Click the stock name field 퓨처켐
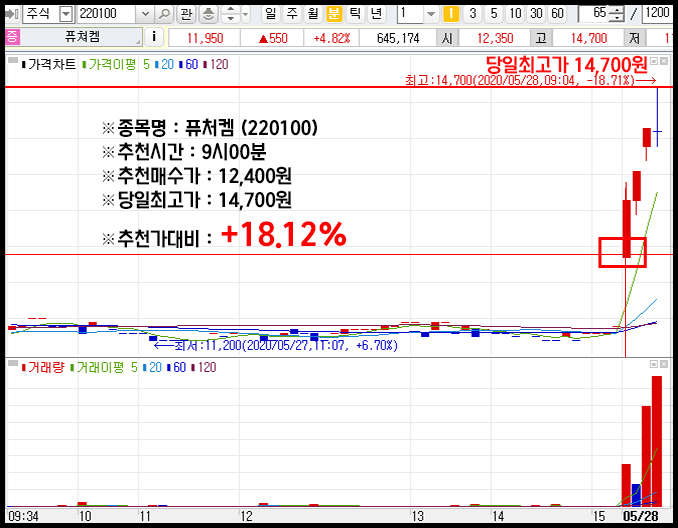 tap(82, 37)
